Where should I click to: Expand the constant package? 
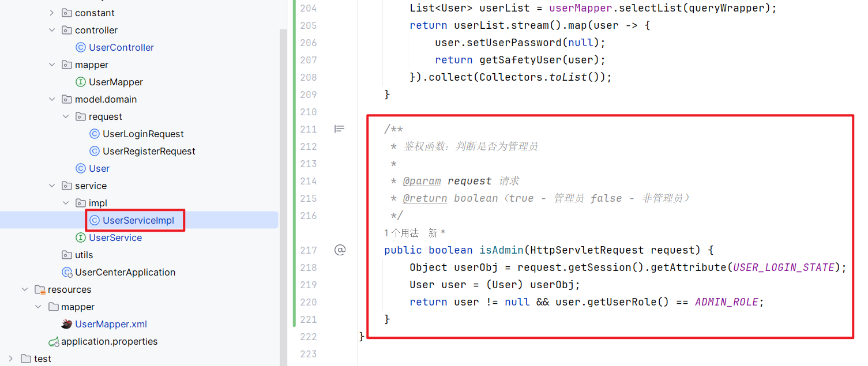(52, 13)
